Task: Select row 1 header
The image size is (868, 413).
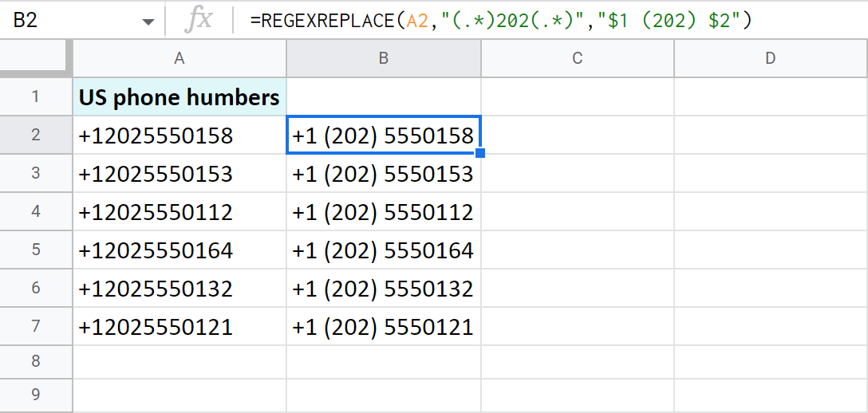Action: pos(36,96)
